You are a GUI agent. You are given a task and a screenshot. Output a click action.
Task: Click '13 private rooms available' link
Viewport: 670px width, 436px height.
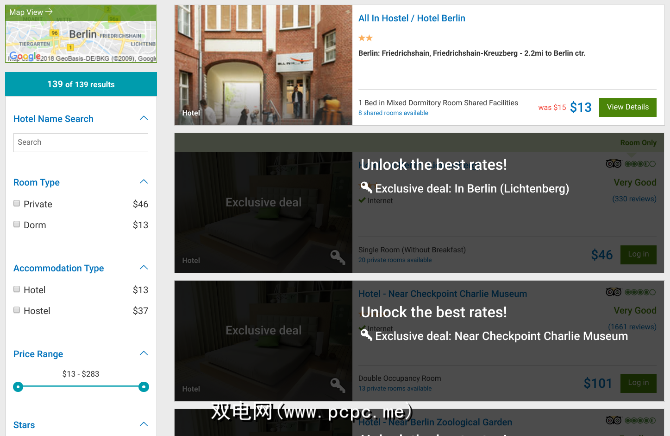click(395, 389)
